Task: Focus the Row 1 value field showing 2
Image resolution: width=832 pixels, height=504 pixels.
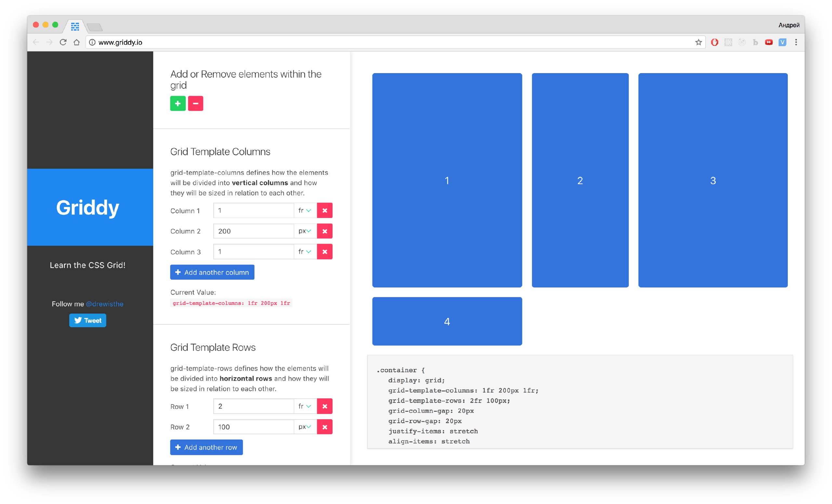Action: coord(253,406)
